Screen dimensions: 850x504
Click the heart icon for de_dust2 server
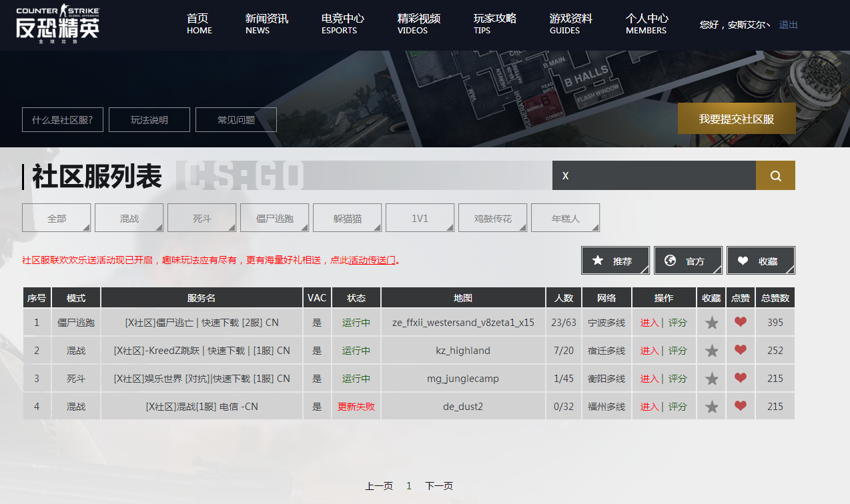pos(740,406)
